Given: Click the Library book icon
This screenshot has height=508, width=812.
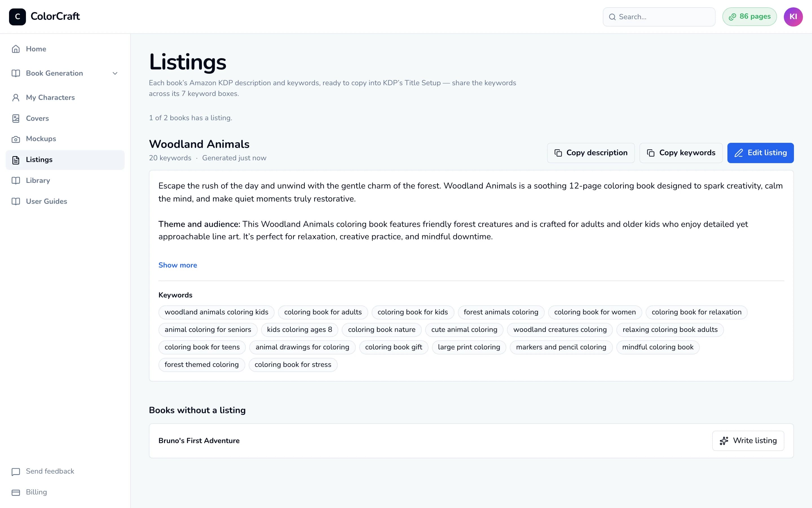Looking at the screenshot, I should click(x=16, y=181).
